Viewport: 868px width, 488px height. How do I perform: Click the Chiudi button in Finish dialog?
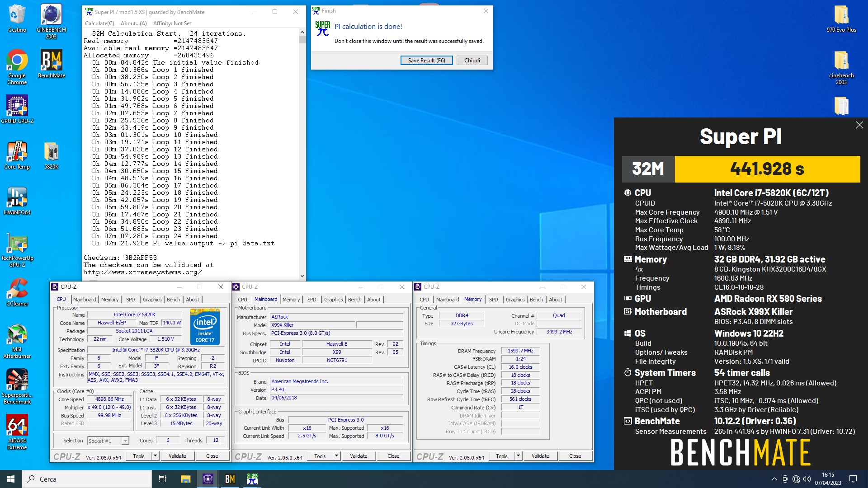472,60
